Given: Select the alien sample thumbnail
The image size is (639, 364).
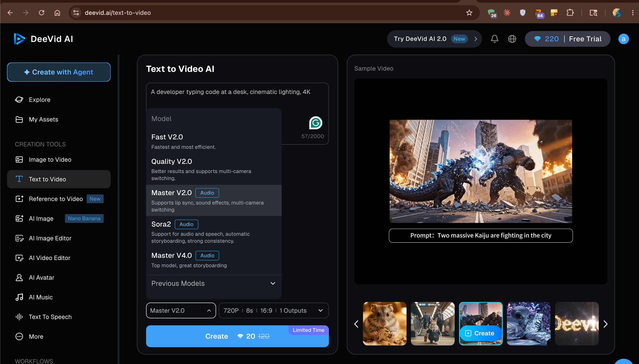Looking at the screenshot, I should click(529, 324).
